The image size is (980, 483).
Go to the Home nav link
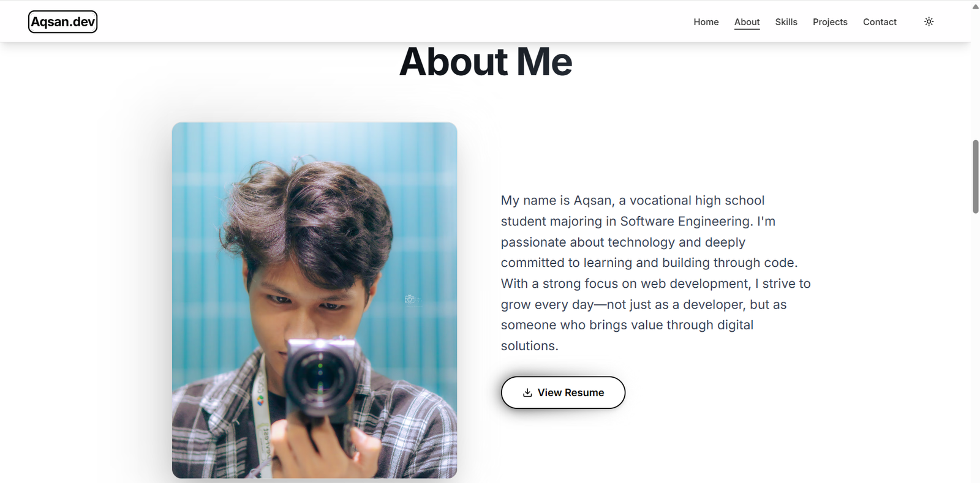(706, 22)
